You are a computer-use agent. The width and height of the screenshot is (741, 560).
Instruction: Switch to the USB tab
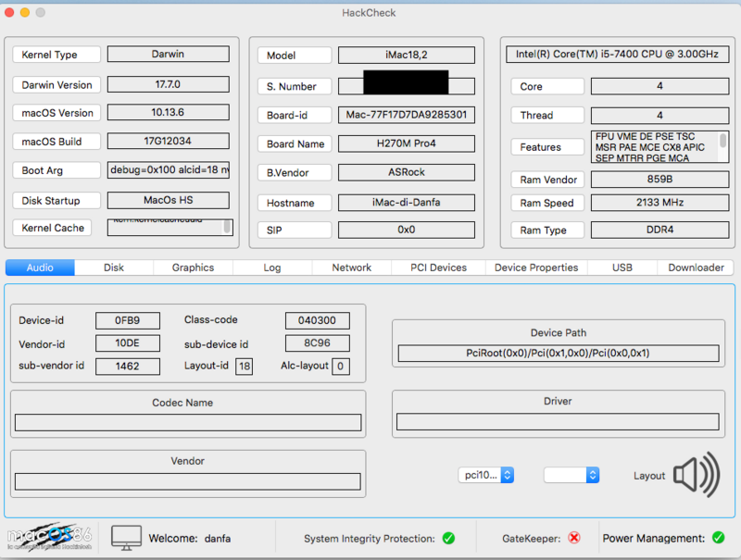[x=622, y=268]
